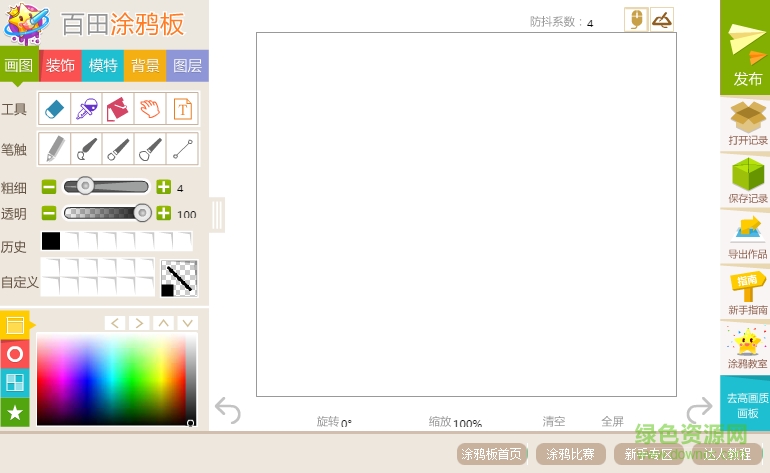Toggle tablet pen input mode
The image size is (770, 473).
click(661, 20)
